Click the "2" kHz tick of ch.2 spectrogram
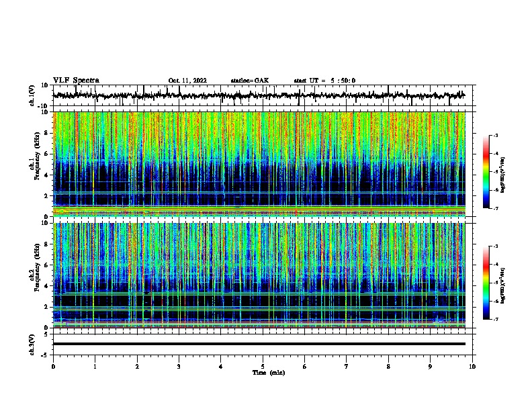Image resolution: width=532 pixels, height=411 pixels. coord(46,307)
